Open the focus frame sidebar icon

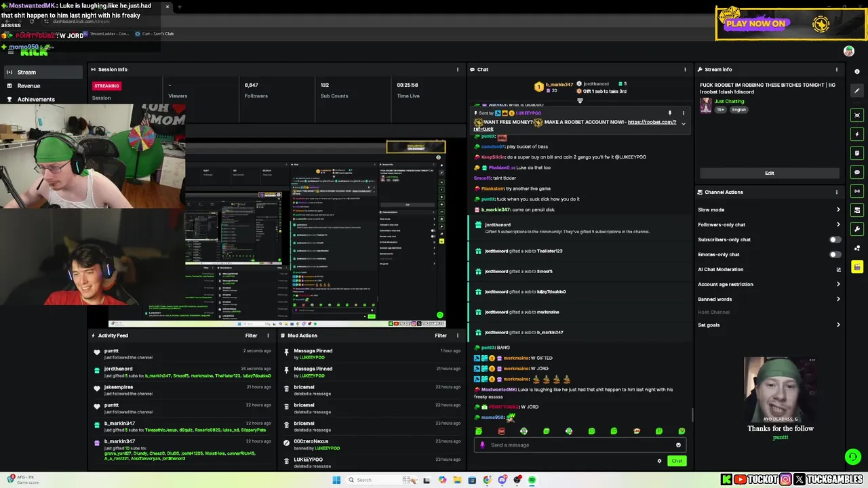857,115
